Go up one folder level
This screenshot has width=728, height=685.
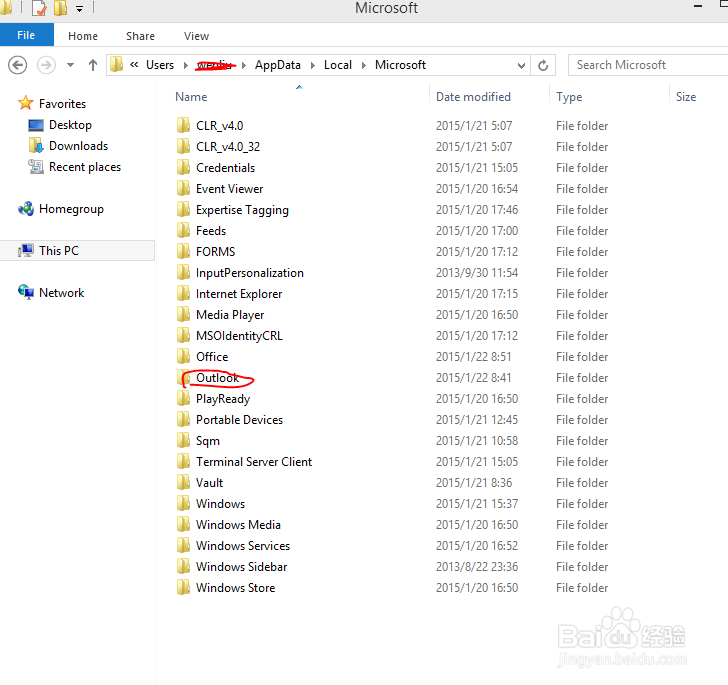[93, 65]
